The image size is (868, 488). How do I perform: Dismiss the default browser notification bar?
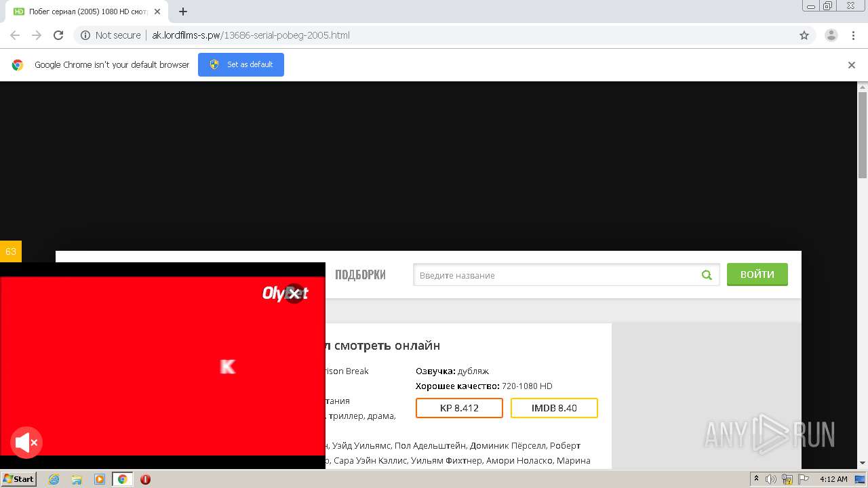click(x=852, y=65)
